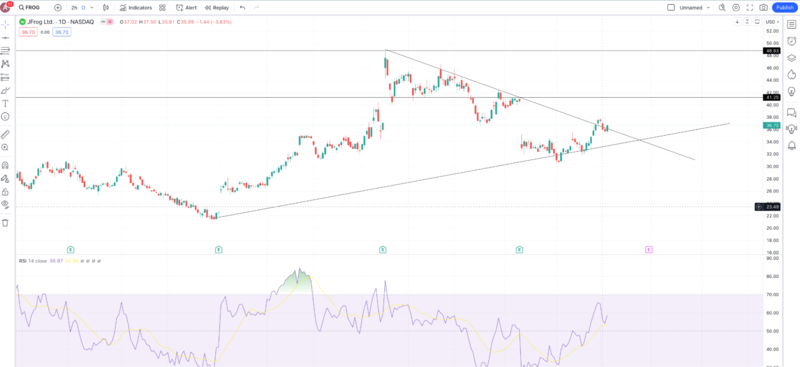Select the trend line drawing tool
The width and height of the screenshot is (800, 367).
[x=5, y=38]
